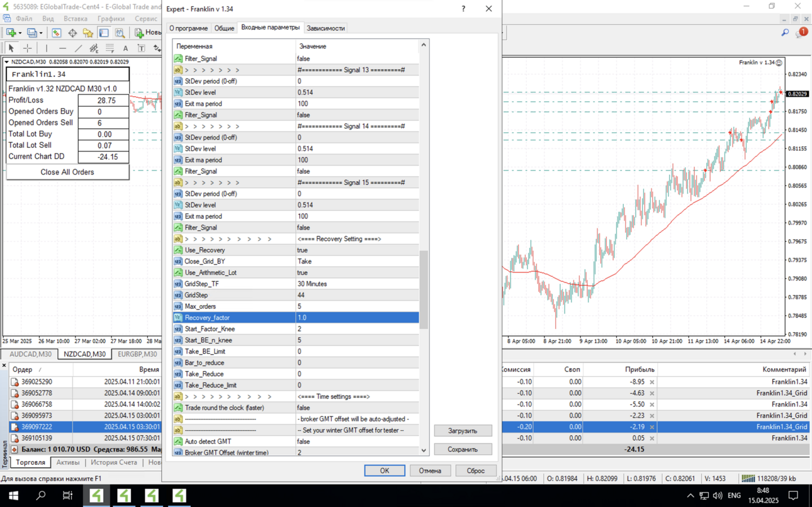Open the volume tray icon
The image size is (812, 507).
(718, 496)
